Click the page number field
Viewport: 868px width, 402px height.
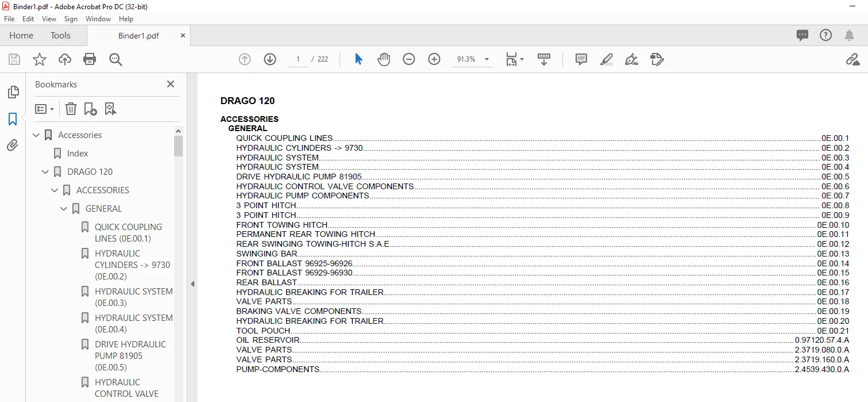point(298,59)
